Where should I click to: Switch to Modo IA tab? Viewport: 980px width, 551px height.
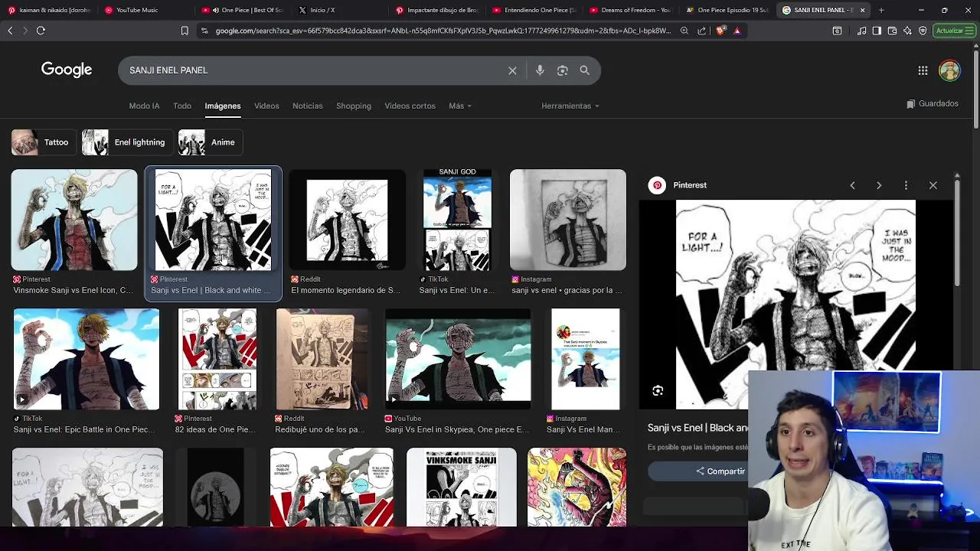coord(144,106)
